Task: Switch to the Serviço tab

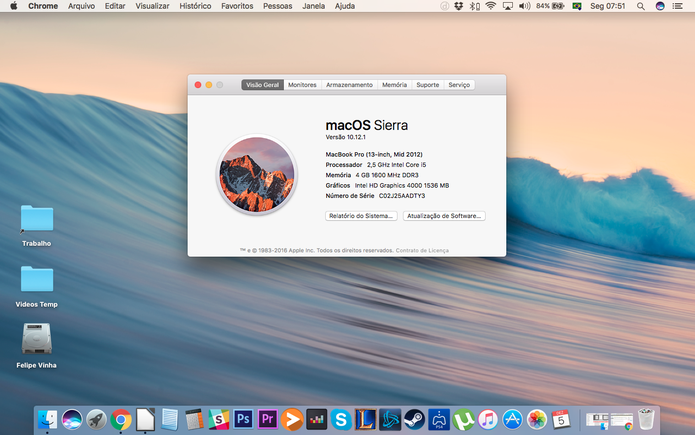Action: tap(459, 85)
